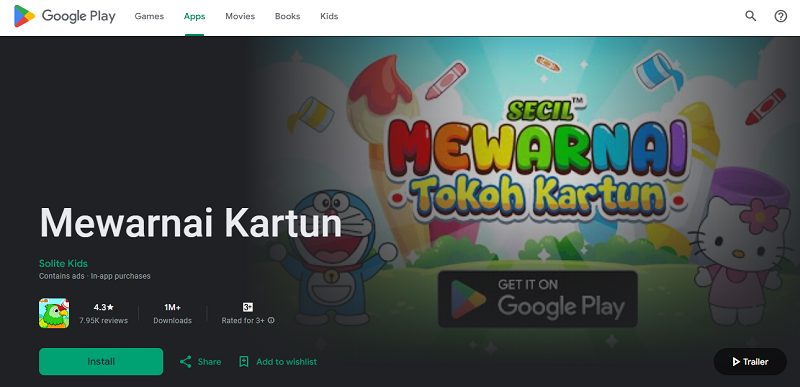Open the Kids tab
This screenshot has height=387, width=800.
click(329, 16)
